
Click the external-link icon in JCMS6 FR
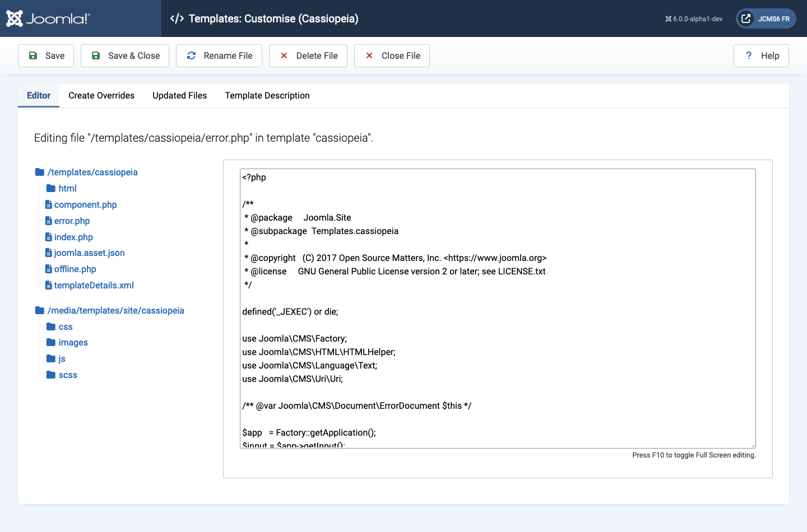(746, 18)
